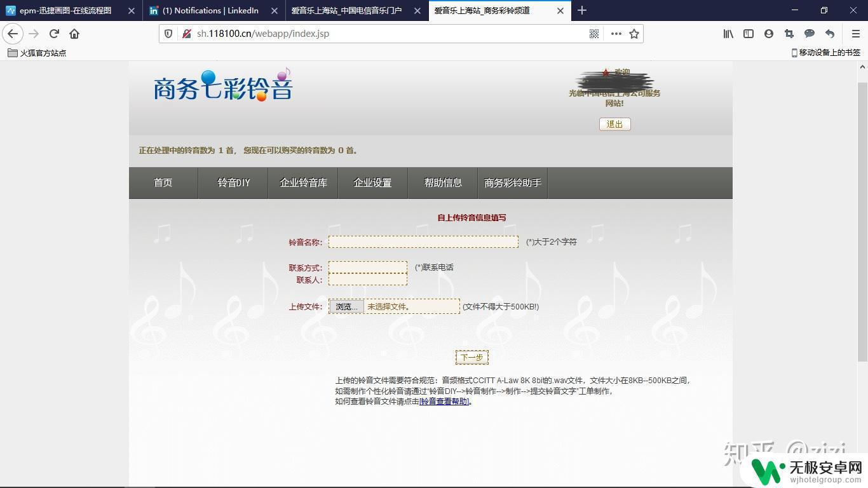868x488 pixels.
Task: Toggle the sidebar view icon
Action: (x=749, y=34)
